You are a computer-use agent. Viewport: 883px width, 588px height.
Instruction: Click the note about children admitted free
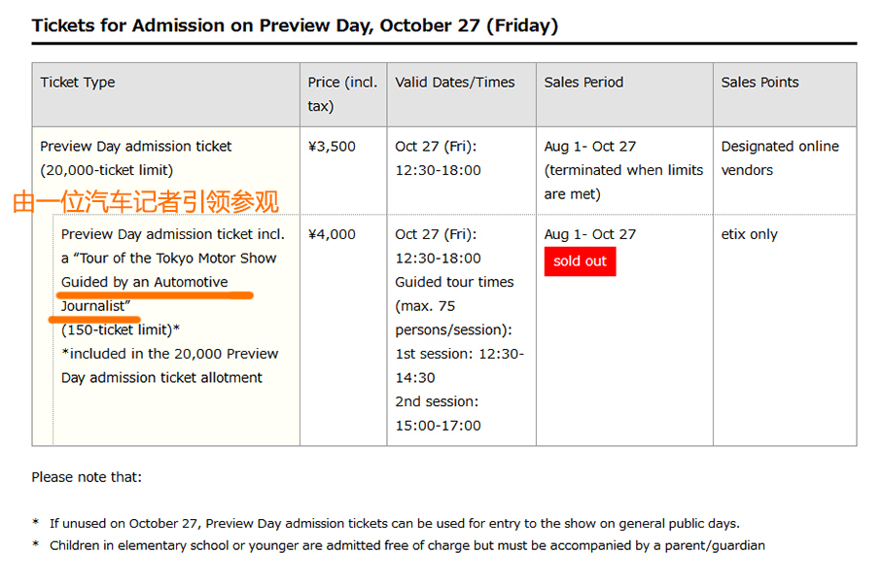click(x=407, y=545)
